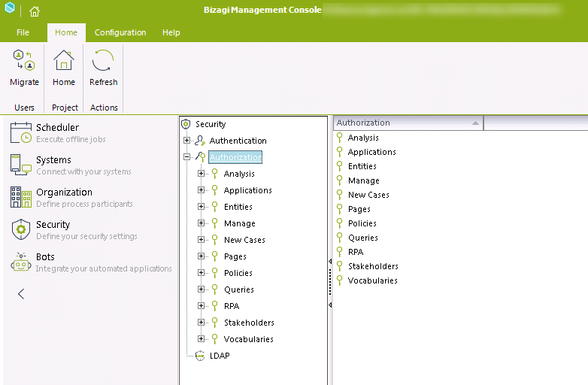Click the Authorization key icon in tree
The height and width of the screenshot is (385, 588).
coord(200,157)
